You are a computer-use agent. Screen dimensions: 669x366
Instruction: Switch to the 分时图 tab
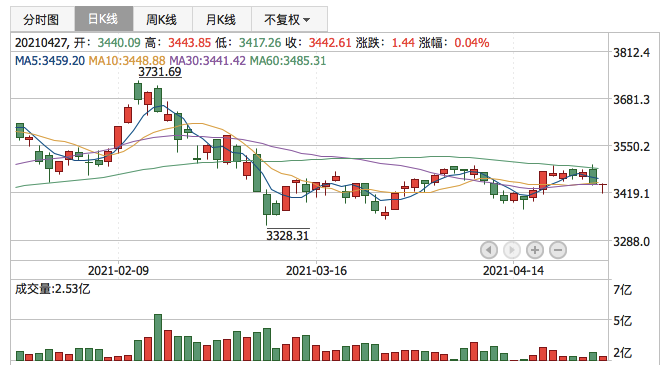pos(42,19)
